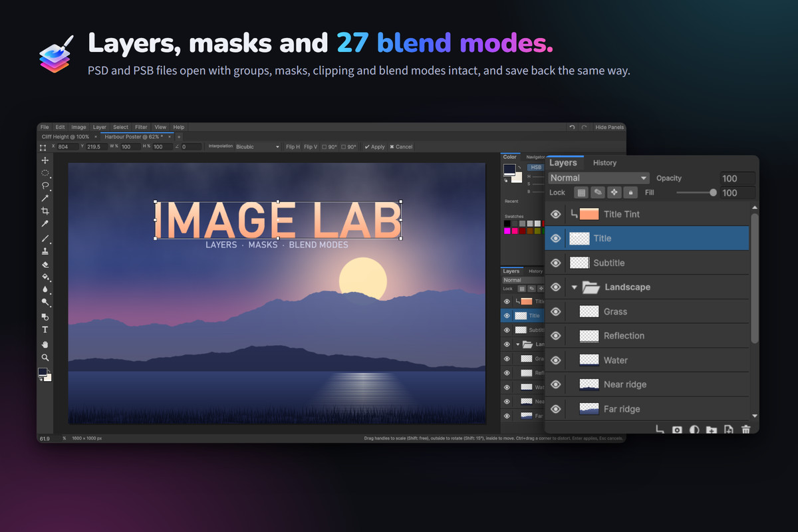Screen dimensions: 798x532
Task: Toggle eye of Title layer in small Layers panel
Action: coord(507,316)
